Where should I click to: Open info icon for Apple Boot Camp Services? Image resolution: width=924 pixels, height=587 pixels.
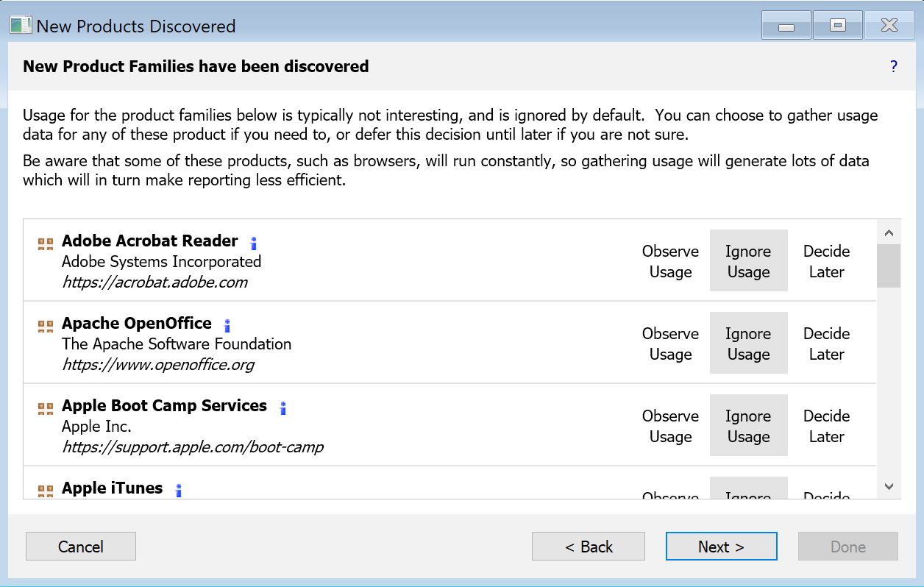(283, 408)
